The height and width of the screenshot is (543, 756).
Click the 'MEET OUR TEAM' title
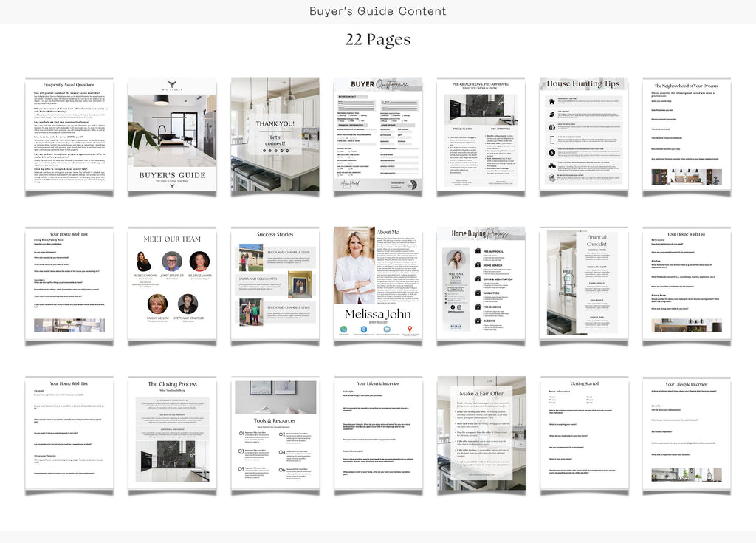[172, 239]
